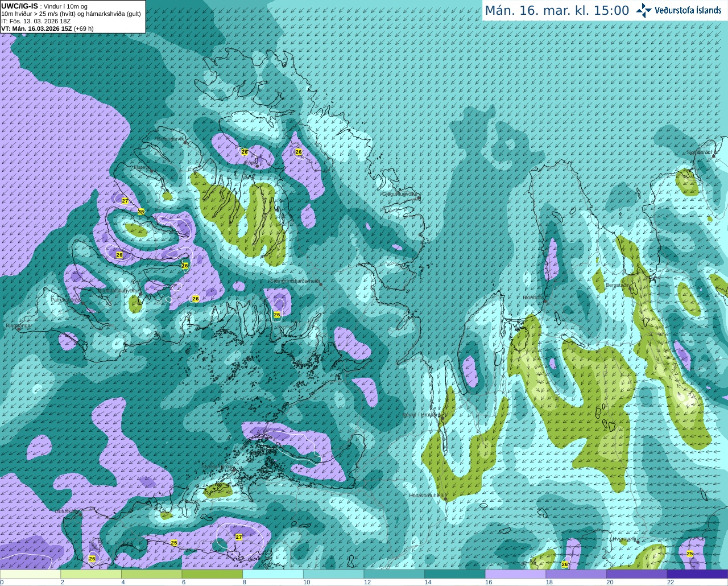728x586 pixels.
Task: Pick the pale cyan 8–10 m/s legend swatch
Action: point(273,574)
